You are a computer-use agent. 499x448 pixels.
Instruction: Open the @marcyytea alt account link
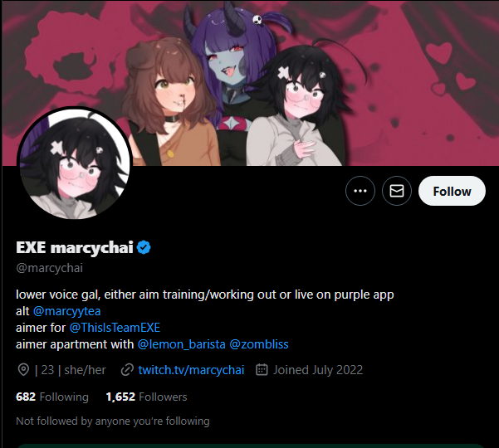point(66,311)
